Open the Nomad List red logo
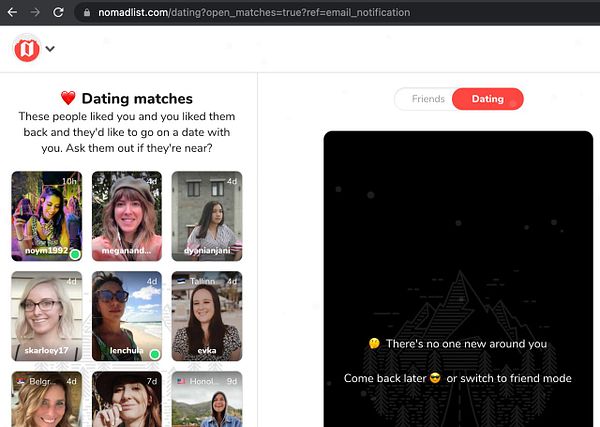600x427 pixels. coord(27,49)
